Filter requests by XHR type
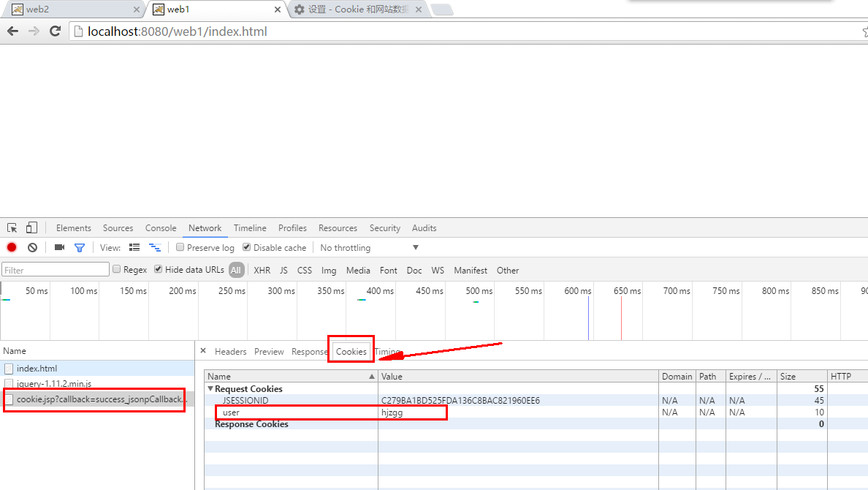 tap(262, 271)
